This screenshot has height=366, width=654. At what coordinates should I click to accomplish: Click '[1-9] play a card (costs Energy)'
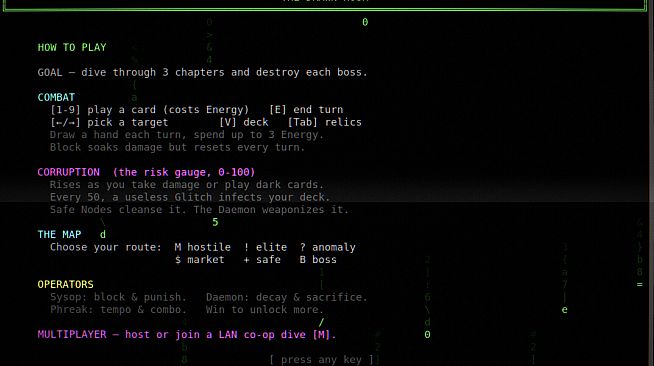(149, 110)
